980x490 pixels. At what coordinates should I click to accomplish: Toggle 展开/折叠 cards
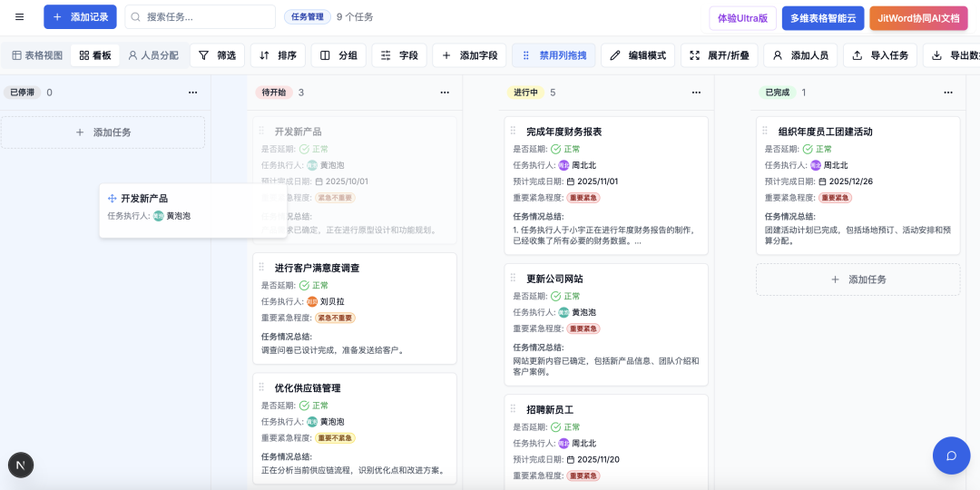[x=719, y=55]
